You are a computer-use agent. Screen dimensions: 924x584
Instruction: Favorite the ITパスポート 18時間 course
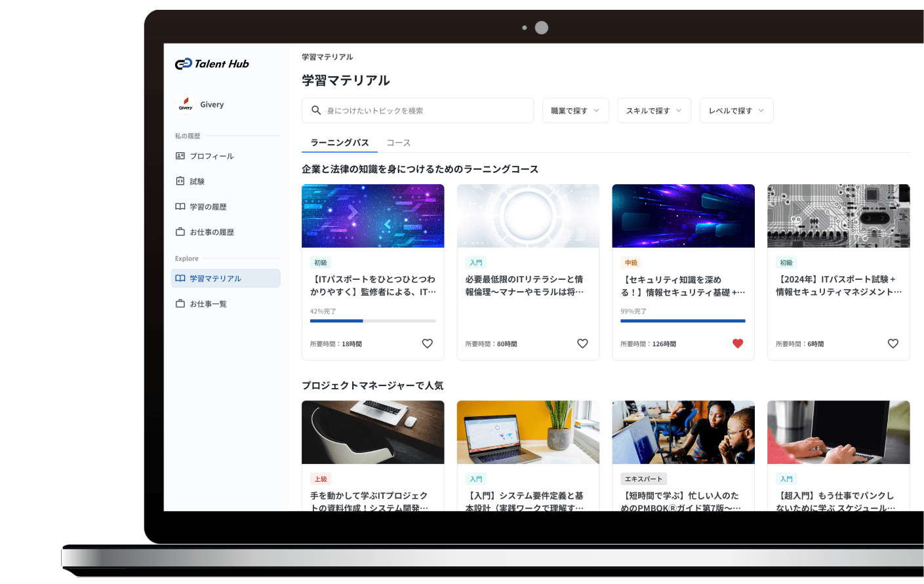tap(427, 343)
